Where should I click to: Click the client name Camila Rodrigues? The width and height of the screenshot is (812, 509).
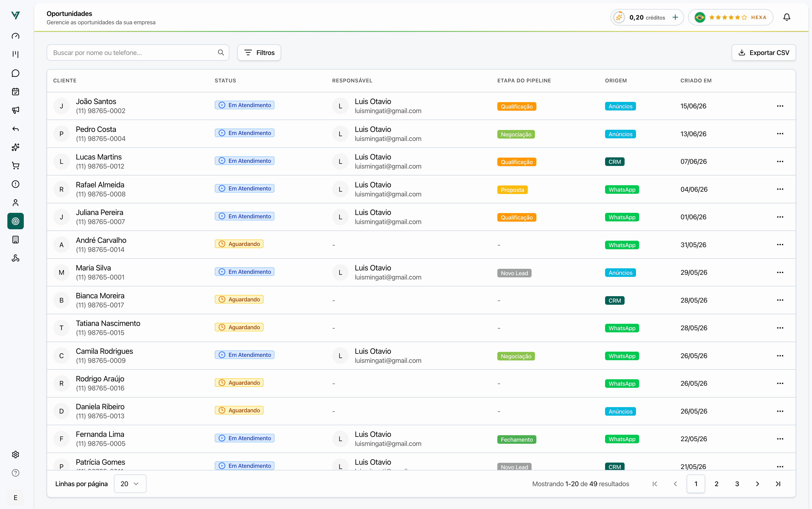coord(104,351)
